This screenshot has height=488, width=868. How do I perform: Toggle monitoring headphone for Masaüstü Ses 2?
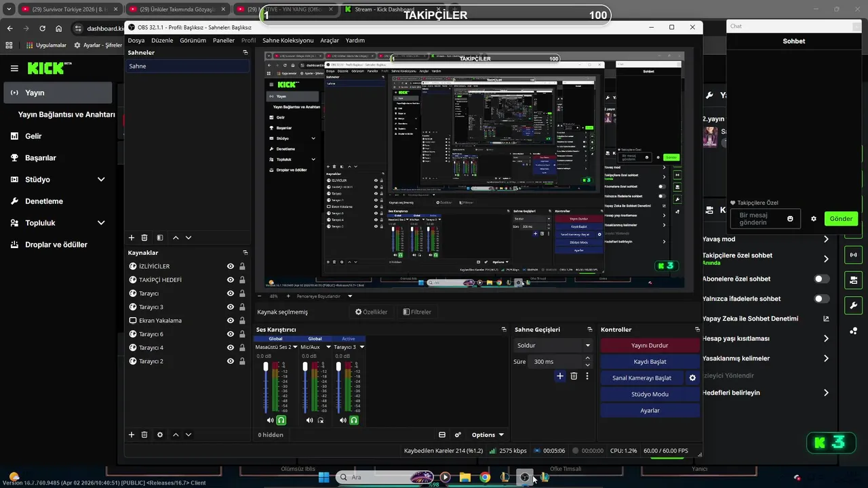pos(281,420)
